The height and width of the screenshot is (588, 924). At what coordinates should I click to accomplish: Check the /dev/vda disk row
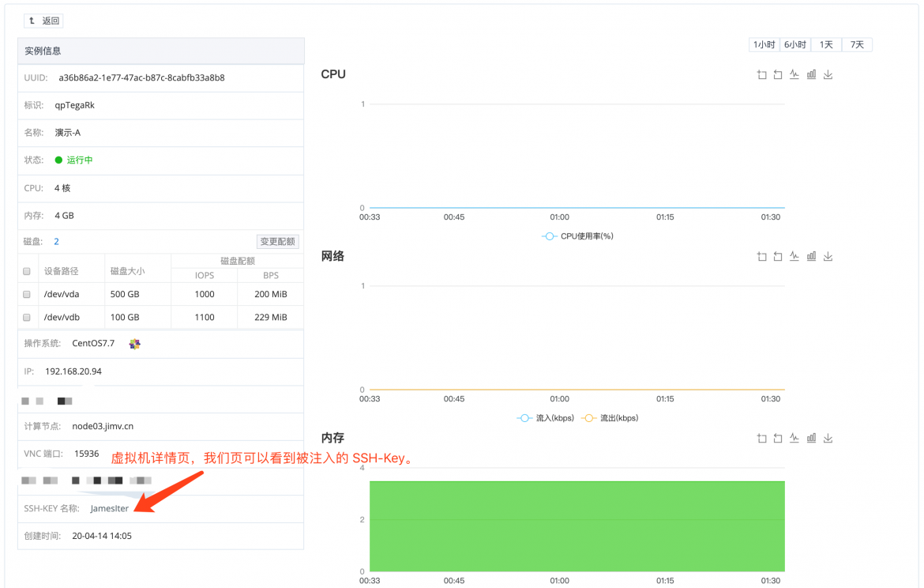click(x=27, y=294)
